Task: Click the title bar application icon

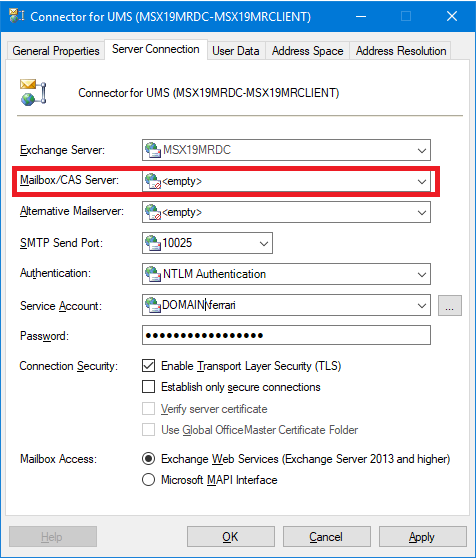Action: click(x=16, y=16)
